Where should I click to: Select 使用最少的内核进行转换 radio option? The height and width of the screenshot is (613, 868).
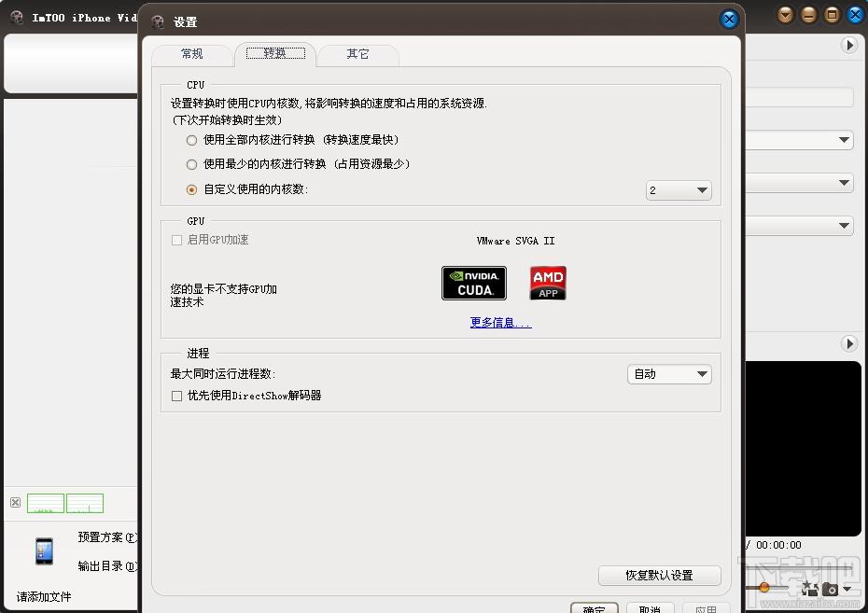pyautogui.click(x=191, y=164)
